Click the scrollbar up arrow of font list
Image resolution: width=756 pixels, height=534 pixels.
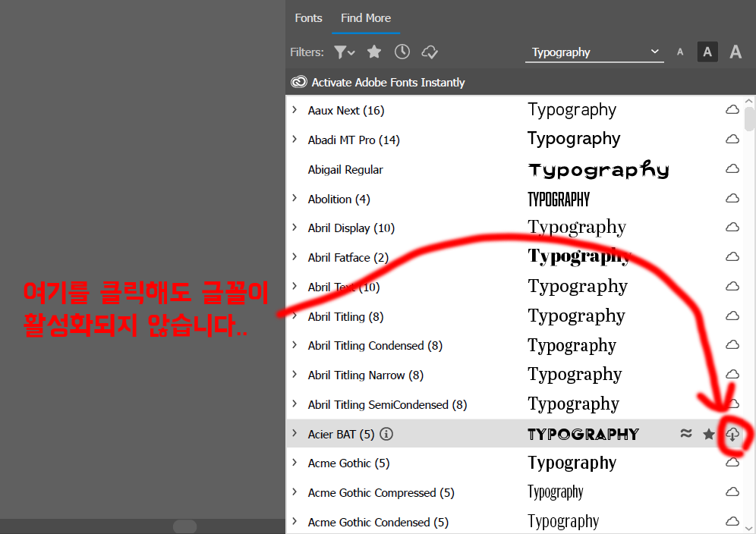point(748,102)
